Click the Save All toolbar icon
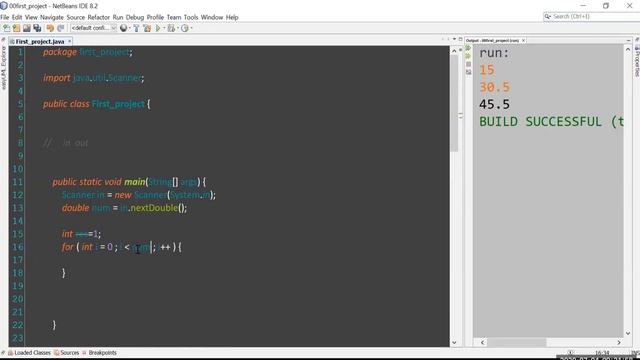This screenshot has width=640, height=360. 37,28
